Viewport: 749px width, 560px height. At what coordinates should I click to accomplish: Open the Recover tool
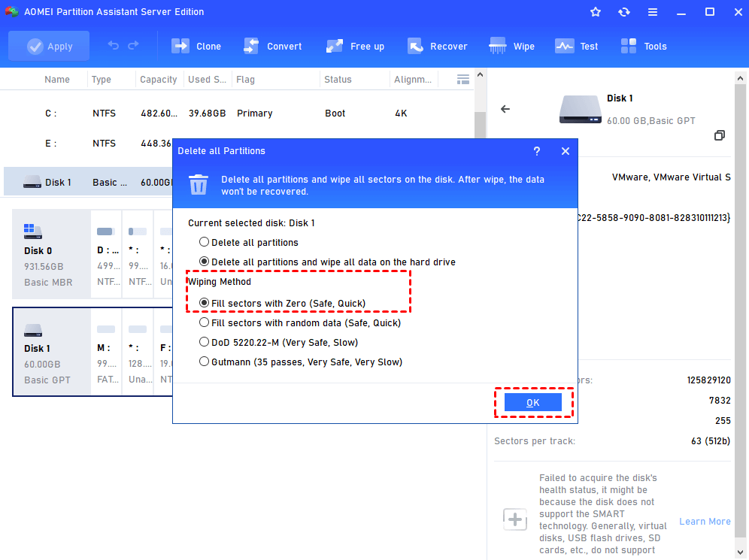pyautogui.click(x=438, y=47)
